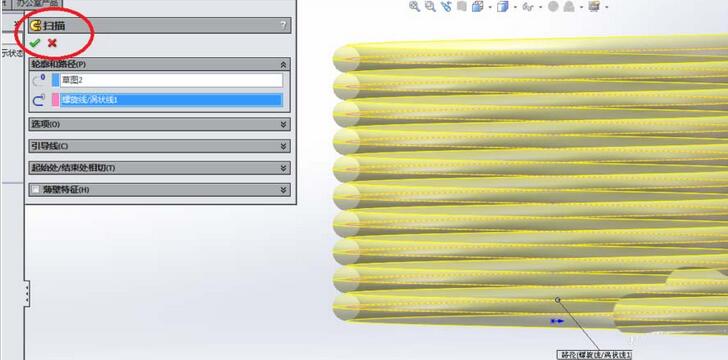
Task: Switch to the 办公室产品 tab
Action: click(36, 3)
